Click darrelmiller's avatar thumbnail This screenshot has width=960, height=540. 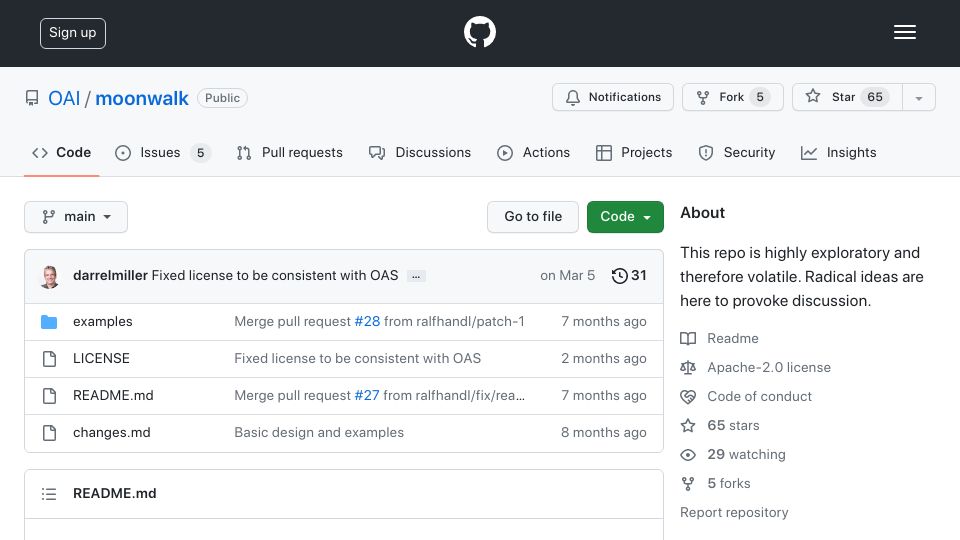coord(50,276)
